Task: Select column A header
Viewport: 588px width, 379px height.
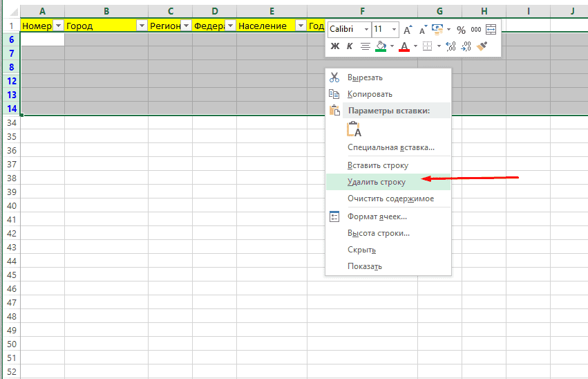Action: pos(42,12)
